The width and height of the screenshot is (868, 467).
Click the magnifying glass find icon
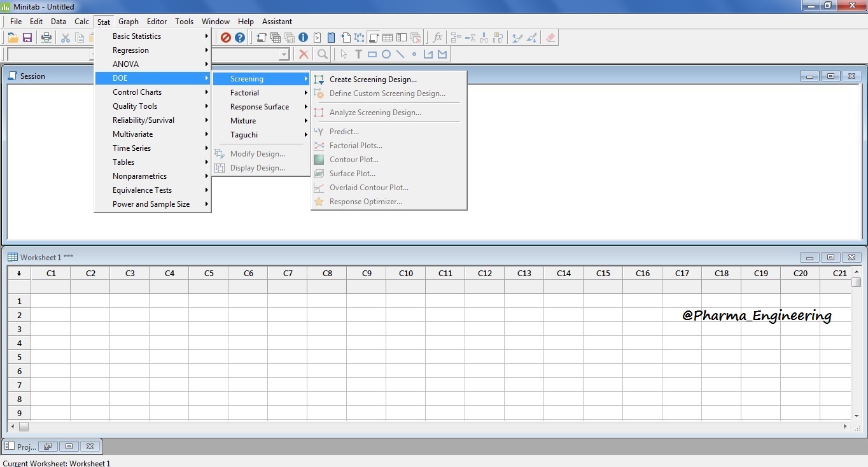coord(322,54)
